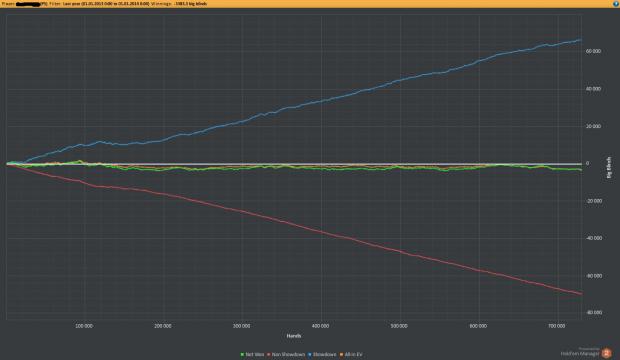Click the Winnings big blinds header text
This screenshot has height=360, width=620.
click(179, 4)
